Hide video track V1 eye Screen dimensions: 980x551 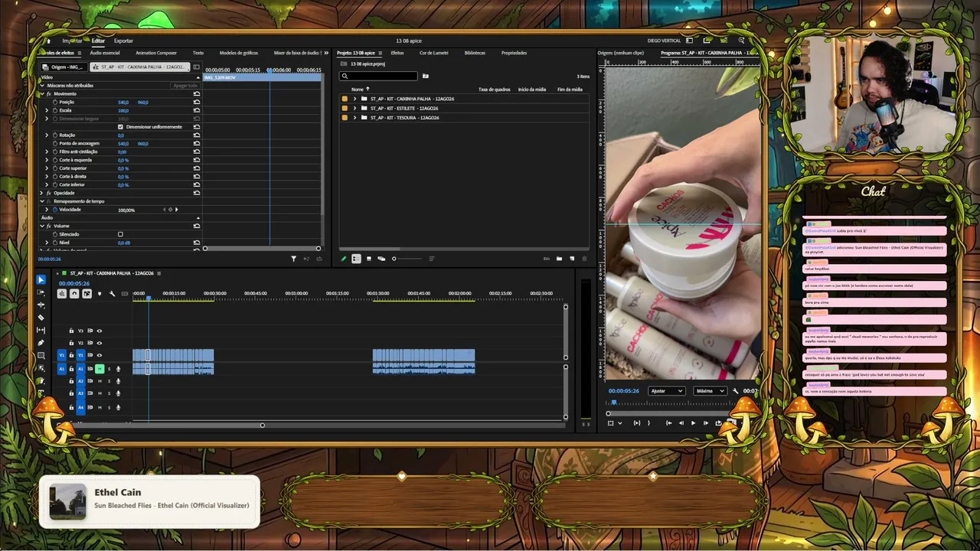click(99, 355)
